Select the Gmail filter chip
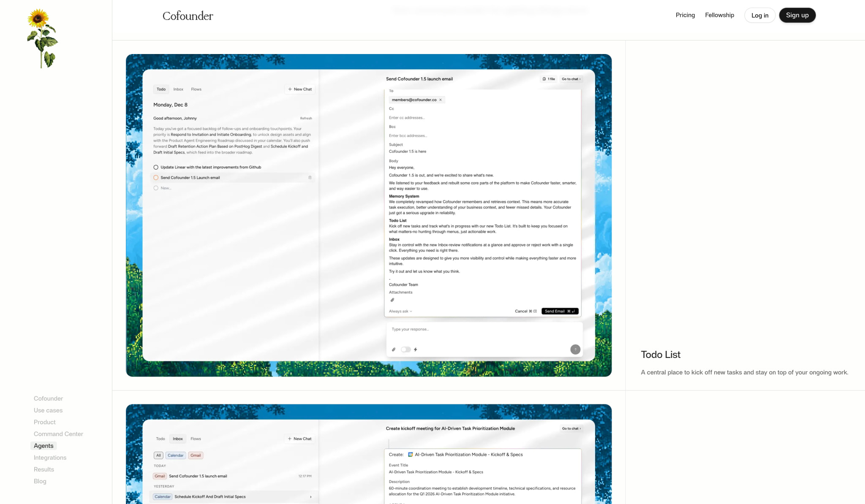Viewport: 865px width, 504px height. [196, 455]
